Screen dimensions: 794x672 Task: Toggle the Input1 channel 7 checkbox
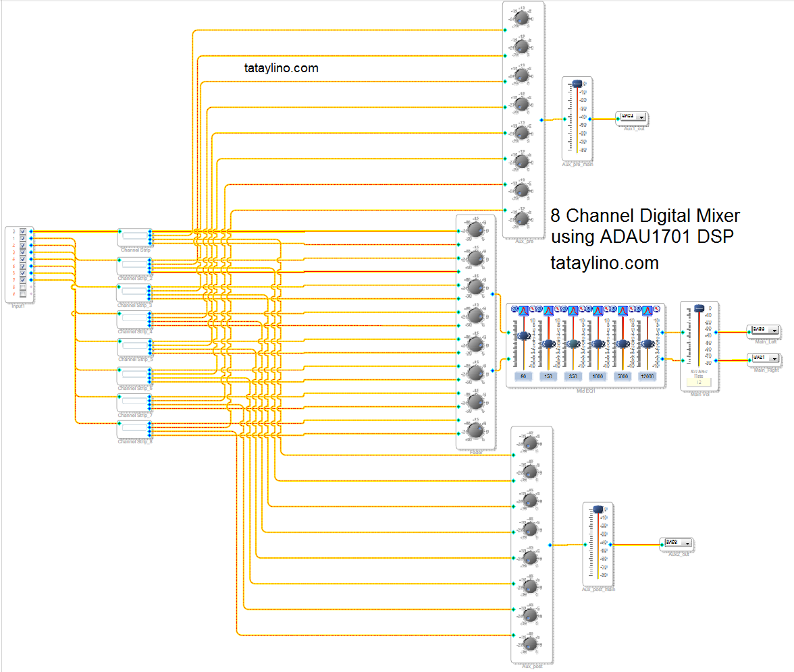(23, 280)
